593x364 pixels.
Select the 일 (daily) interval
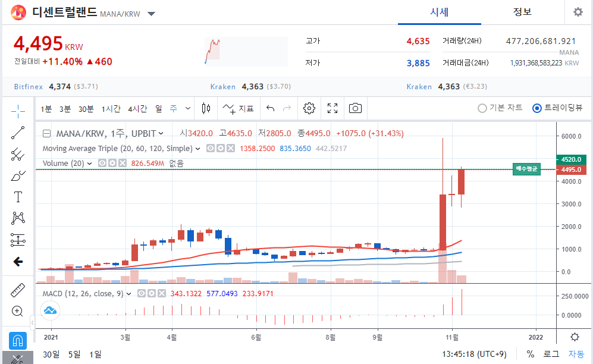point(158,109)
